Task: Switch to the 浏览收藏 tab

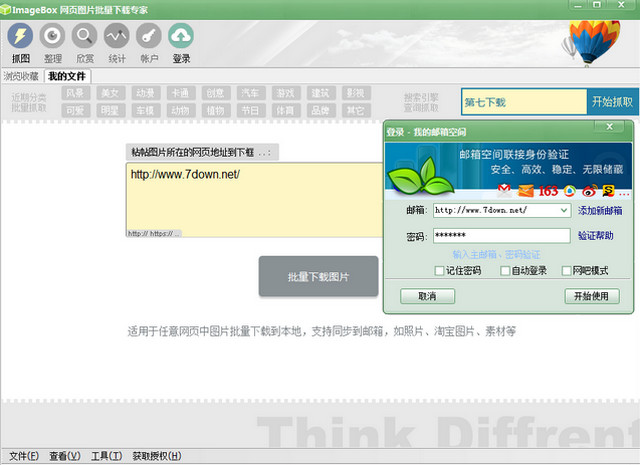Action: 21,76
